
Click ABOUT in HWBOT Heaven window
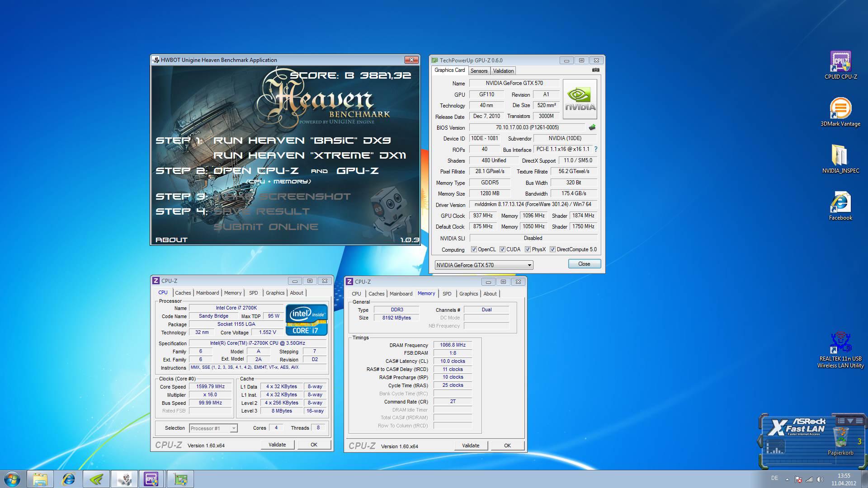click(x=171, y=240)
